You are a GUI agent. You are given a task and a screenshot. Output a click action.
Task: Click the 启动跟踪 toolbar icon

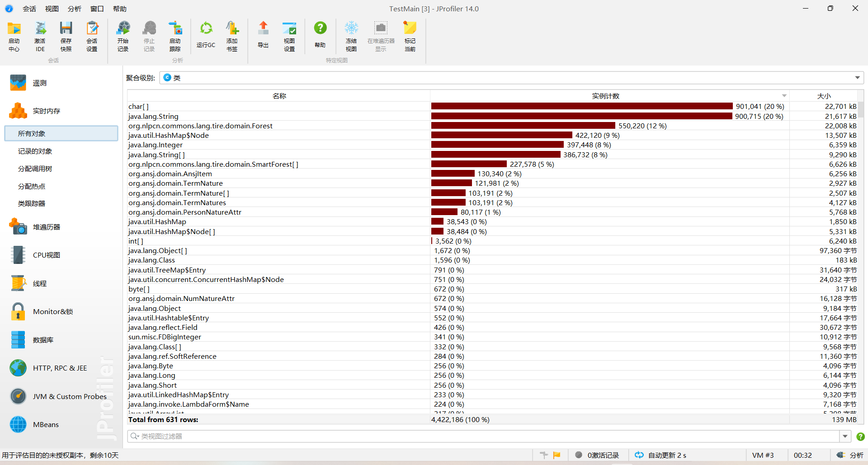175,36
